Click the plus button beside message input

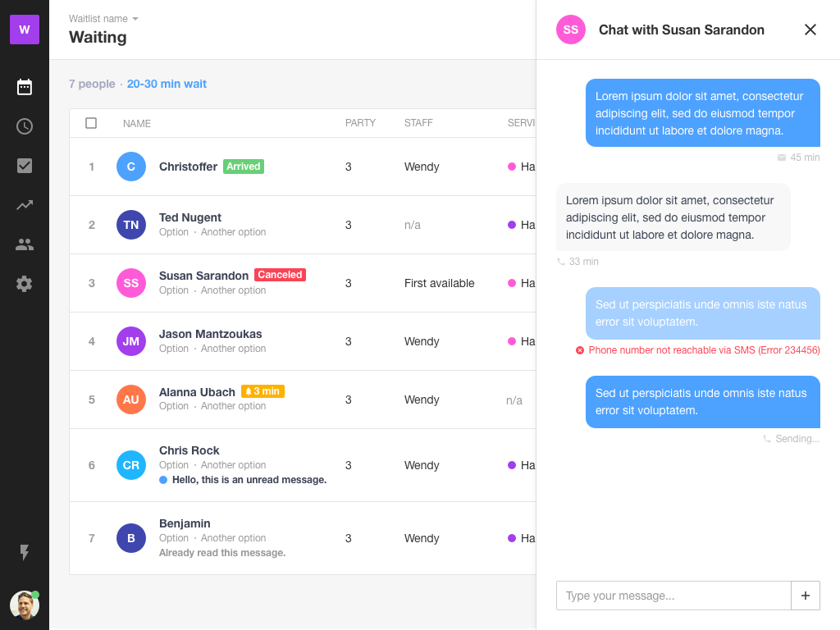806,596
